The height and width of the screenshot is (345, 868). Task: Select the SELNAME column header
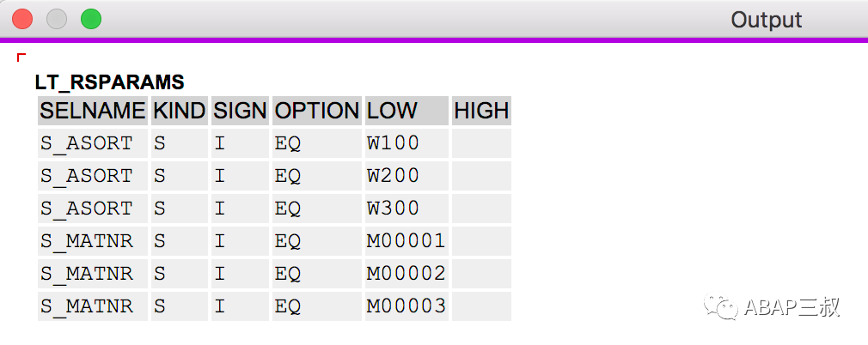pyautogui.click(x=93, y=111)
